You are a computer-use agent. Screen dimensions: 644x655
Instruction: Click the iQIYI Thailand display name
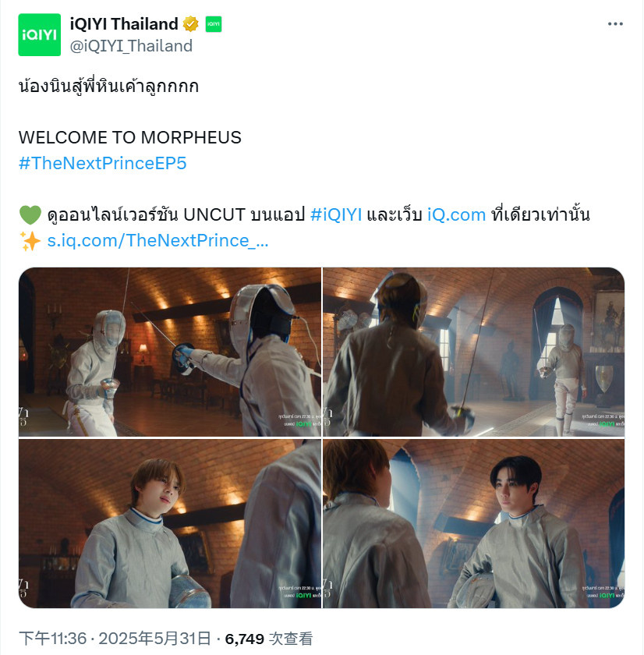124,24
